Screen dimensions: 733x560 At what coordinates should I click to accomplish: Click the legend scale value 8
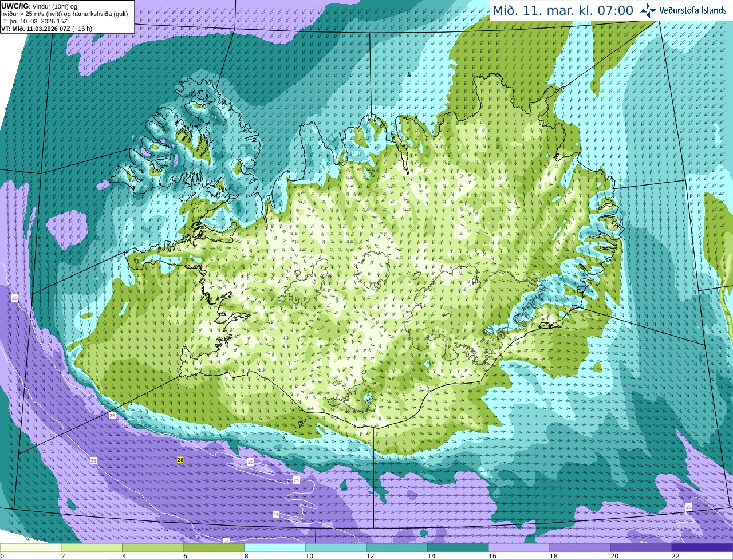[x=246, y=556]
